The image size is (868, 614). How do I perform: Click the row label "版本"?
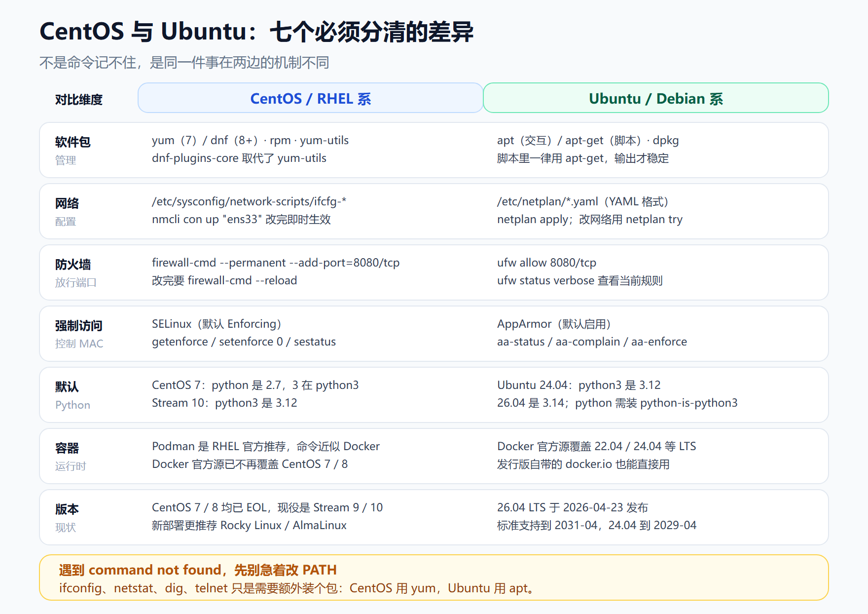(x=67, y=509)
